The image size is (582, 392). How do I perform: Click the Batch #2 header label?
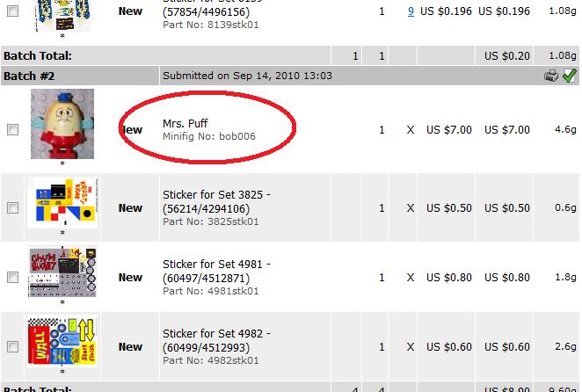(29, 76)
